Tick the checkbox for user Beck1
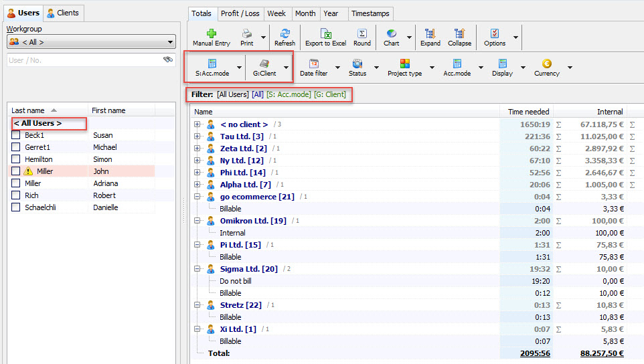Screen dimensions: 644x364 click(15, 135)
